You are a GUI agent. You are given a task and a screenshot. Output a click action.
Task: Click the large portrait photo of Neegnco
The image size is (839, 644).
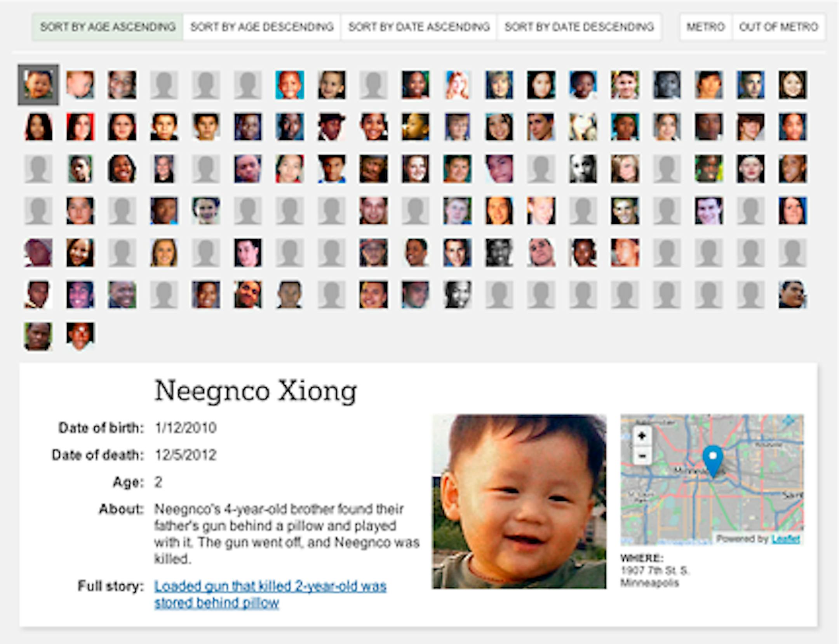pos(519,501)
